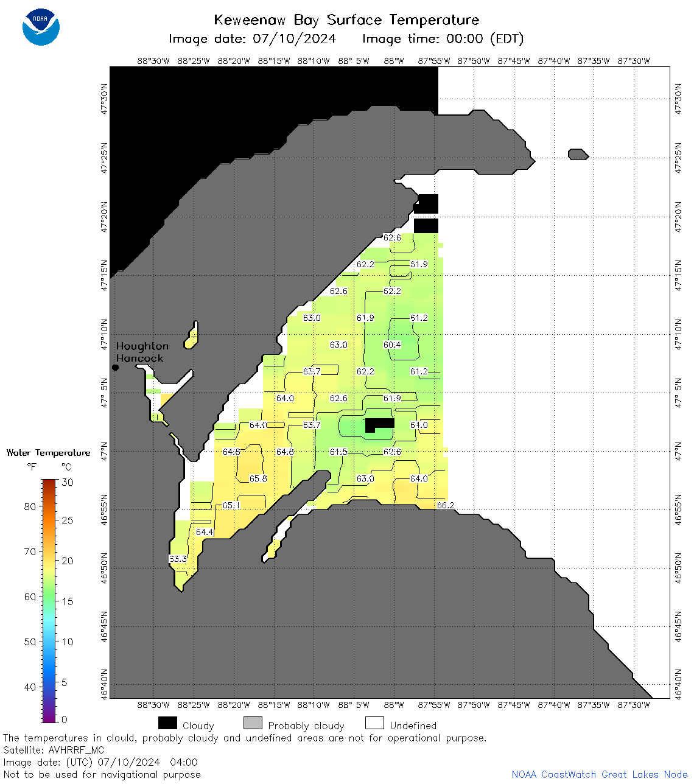Click the 64.4 temperature contour label
Viewport: 694px width, 784px height.
pyautogui.click(x=205, y=532)
